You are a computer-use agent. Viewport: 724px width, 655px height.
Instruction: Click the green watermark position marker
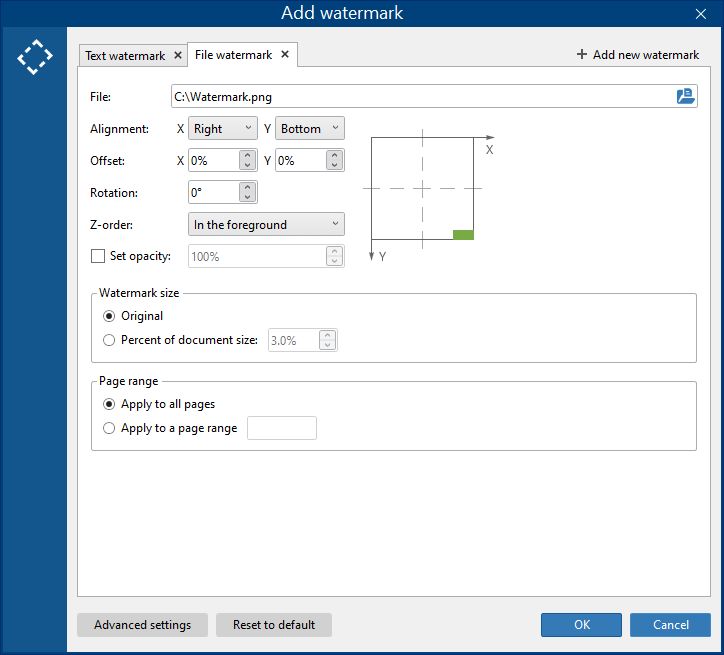(463, 235)
